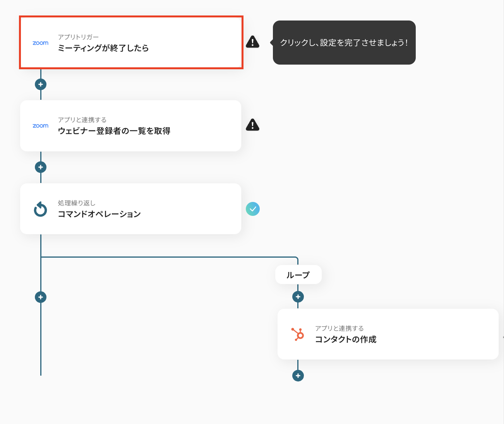The width and height of the screenshot is (504, 424).
Task: Open the コンタクトの作成 HubSpot card
Action: 388,334
